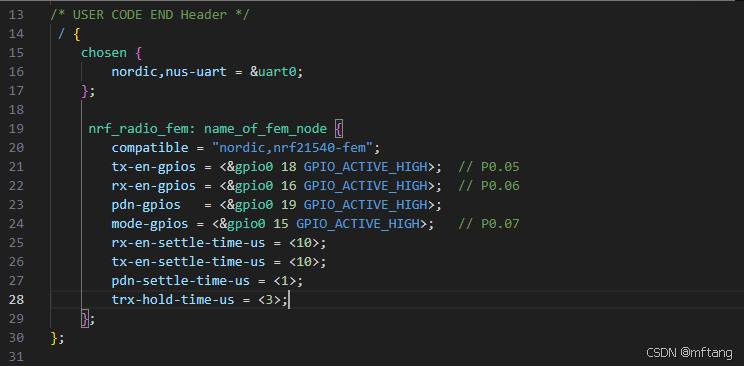Click the 'tx-en-settle-time-us' property
Screen dimensions: 744x366
(188, 262)
